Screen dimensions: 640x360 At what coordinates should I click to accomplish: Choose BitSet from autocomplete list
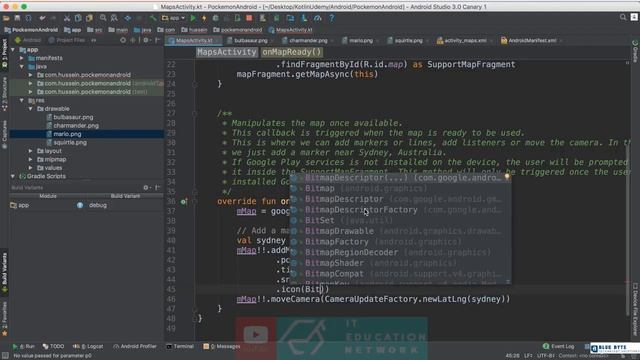click(400, 220)
